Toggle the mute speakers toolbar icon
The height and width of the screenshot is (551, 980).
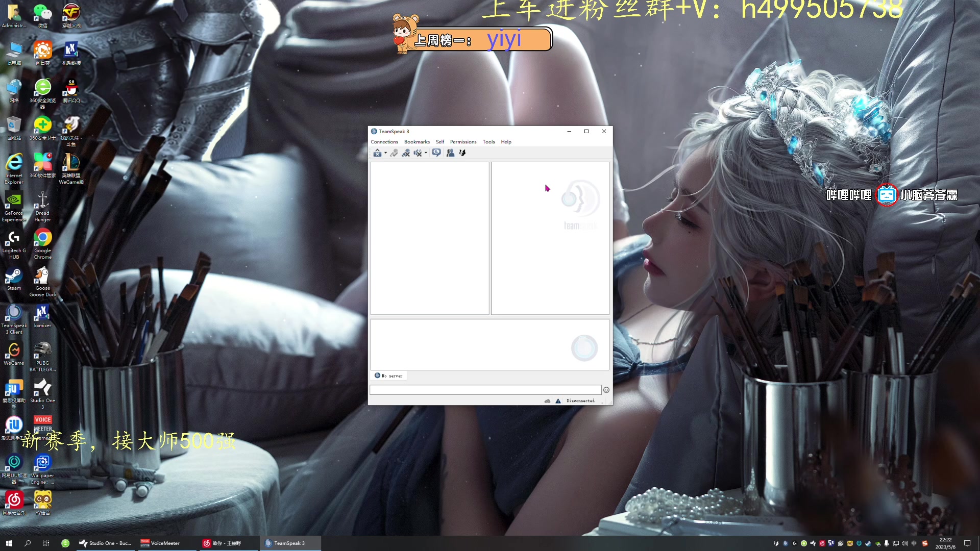pos(418,153)
